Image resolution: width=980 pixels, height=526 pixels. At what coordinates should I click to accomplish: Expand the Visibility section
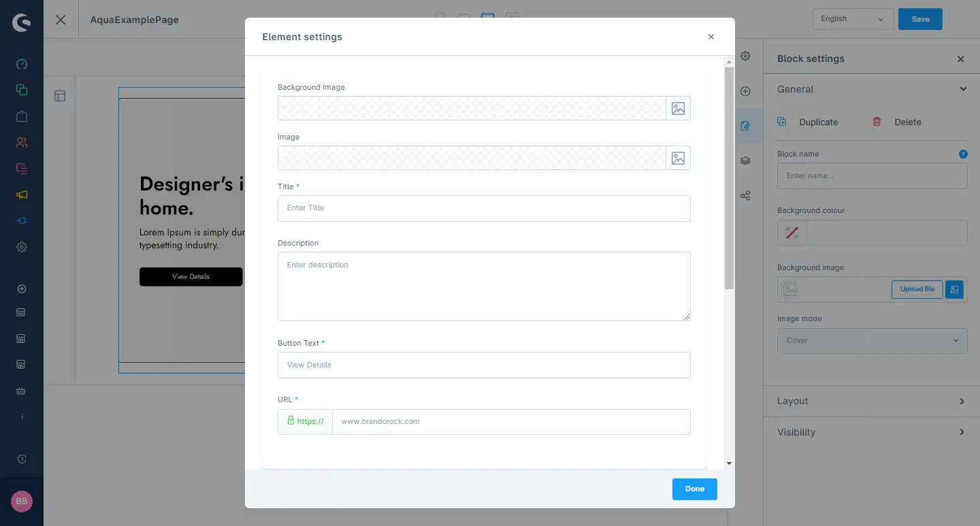[872, 432]
